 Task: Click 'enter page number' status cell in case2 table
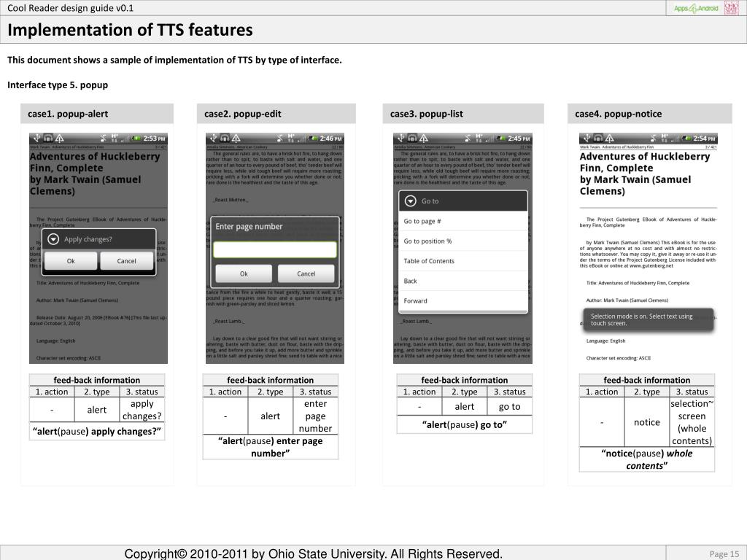click(315, 416)
